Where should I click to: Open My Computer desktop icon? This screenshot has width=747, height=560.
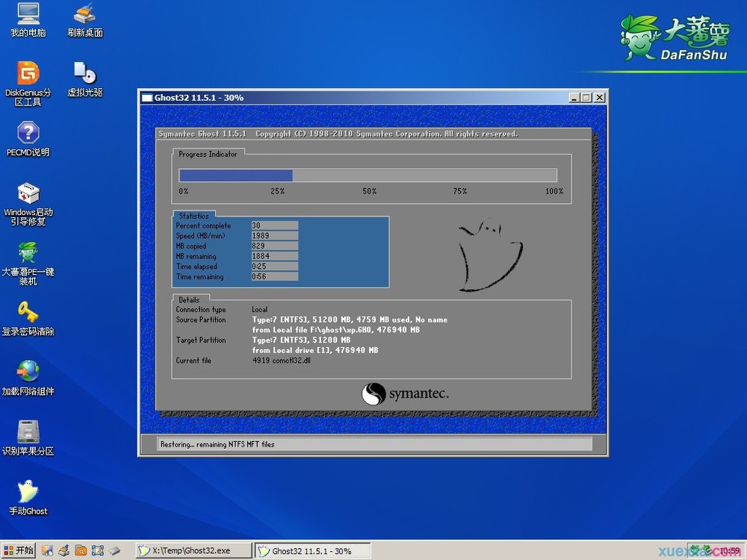[28, 20]
